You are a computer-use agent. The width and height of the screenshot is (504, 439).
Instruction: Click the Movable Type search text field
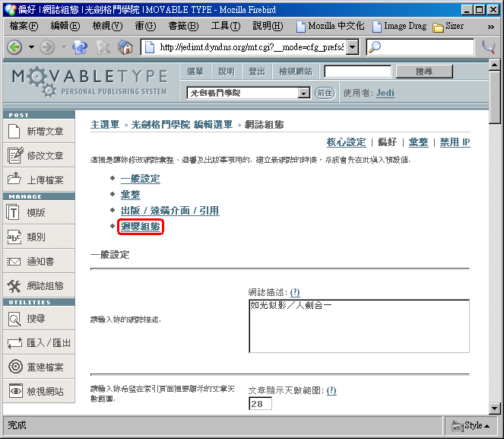358,72
